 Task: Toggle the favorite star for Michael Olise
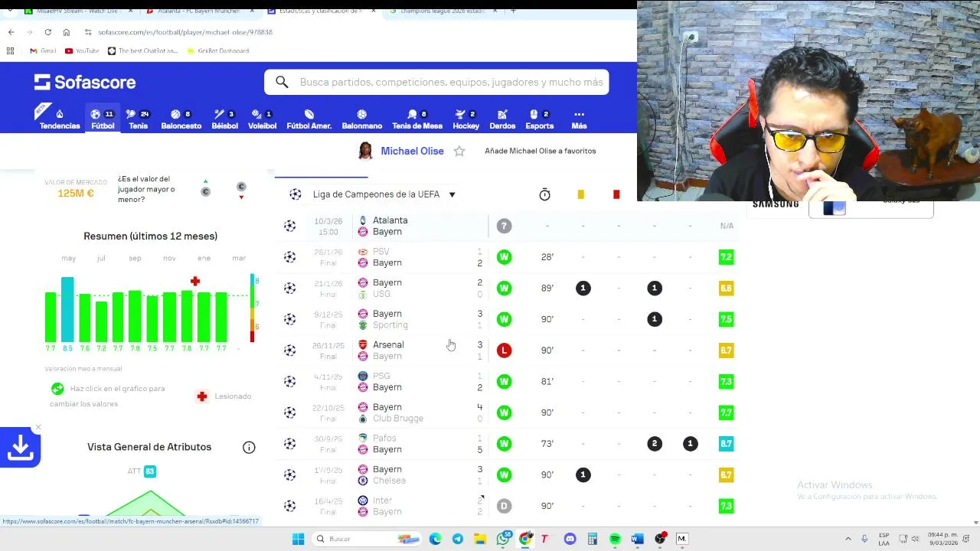click(x=459, y=151)
